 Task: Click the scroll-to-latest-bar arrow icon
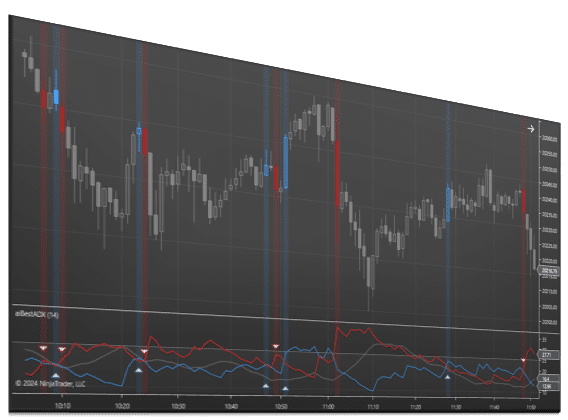(531, 129)
